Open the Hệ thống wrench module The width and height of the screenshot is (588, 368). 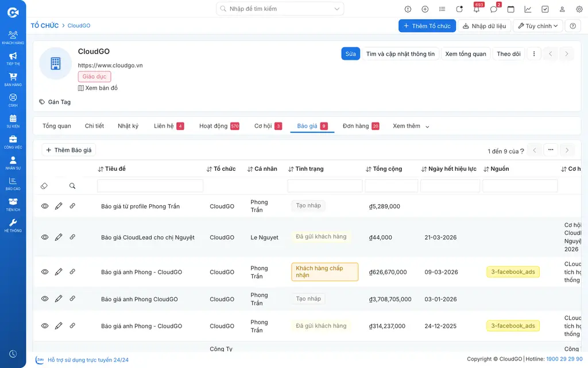click(x=13, y=225)
